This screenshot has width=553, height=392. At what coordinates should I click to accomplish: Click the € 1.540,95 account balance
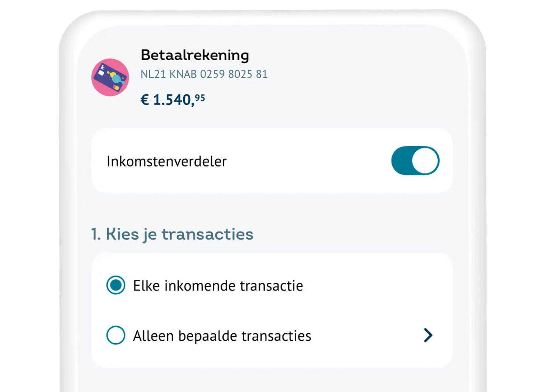pos(173,100)
